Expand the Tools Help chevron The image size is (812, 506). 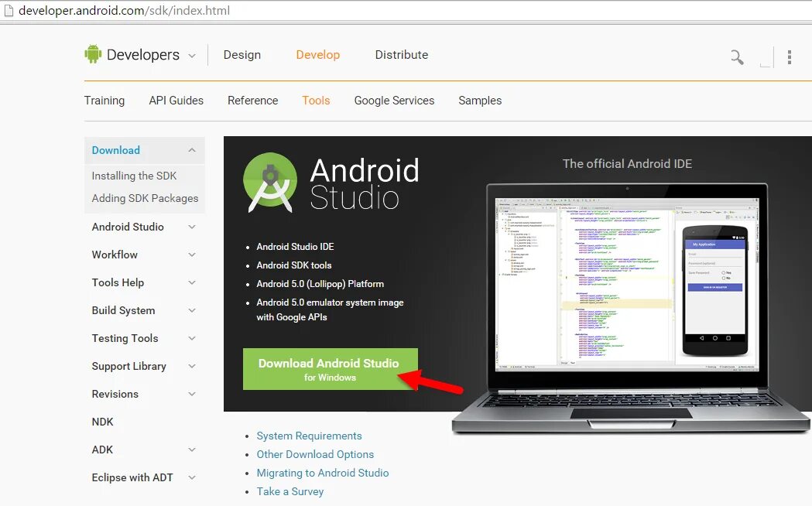point(192,282)
